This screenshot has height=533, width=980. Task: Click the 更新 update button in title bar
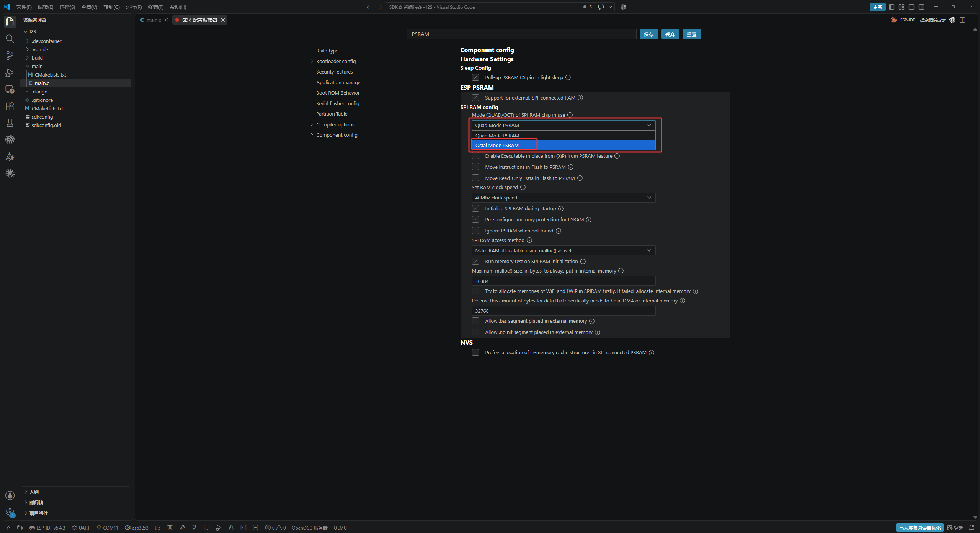point(877,7)
